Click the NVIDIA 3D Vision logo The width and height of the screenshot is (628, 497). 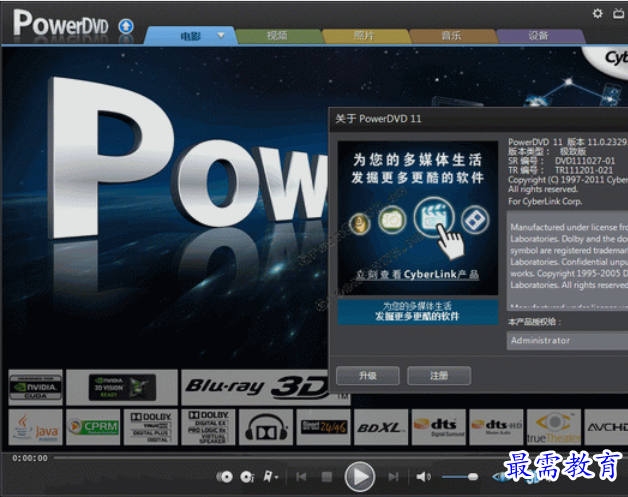[x=122, y=387]
